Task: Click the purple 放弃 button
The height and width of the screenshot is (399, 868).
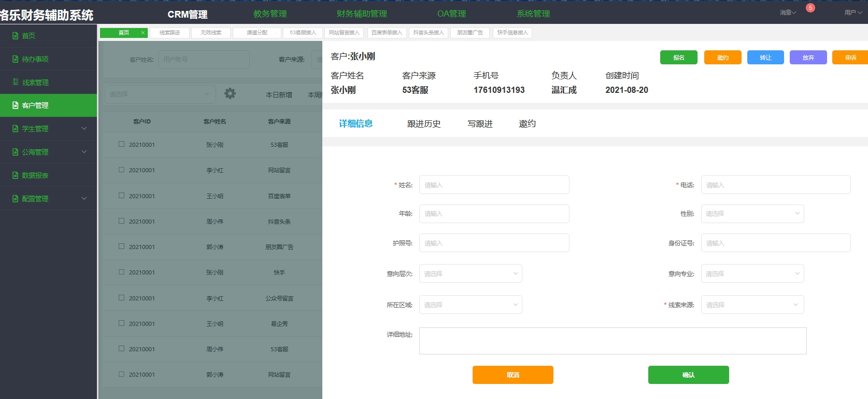Action: 808,58
